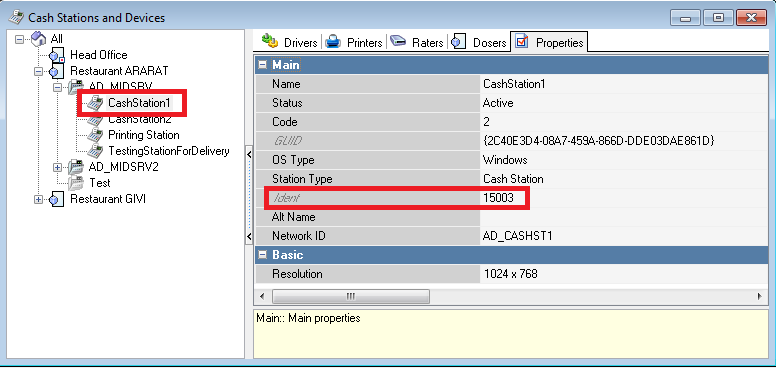776x368 pixels.
Task: Click the Station Type property label
Action: [302, 179]
